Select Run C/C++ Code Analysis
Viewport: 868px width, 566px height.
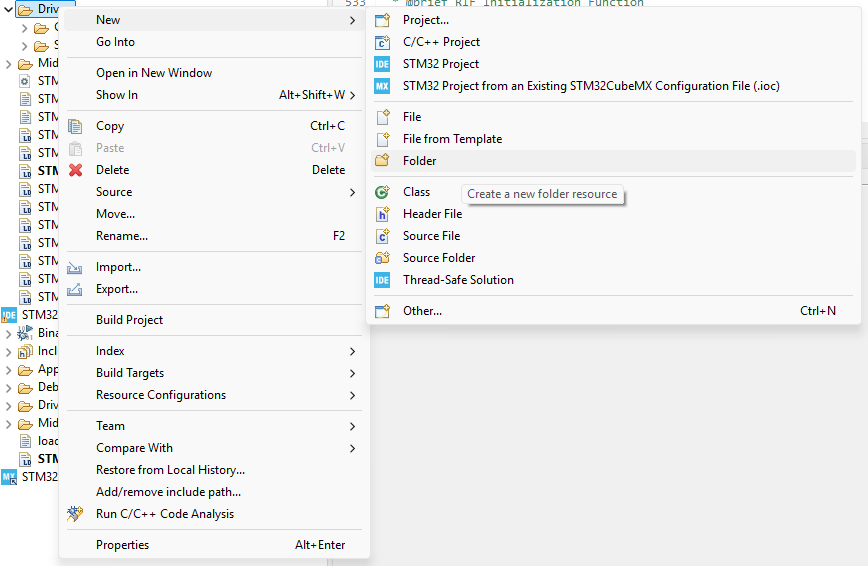point(214,514)
